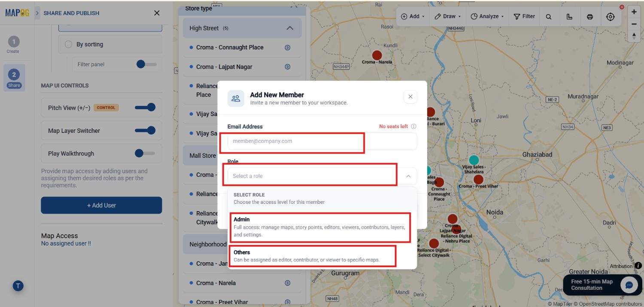Click the Croma - Preet Vihar map marker
Image resolution: width=644 pixels, height=307 pixels.
click(478, 179)
